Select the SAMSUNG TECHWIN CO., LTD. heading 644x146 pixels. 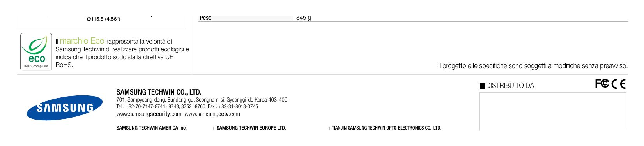click(x=159, y=92)
